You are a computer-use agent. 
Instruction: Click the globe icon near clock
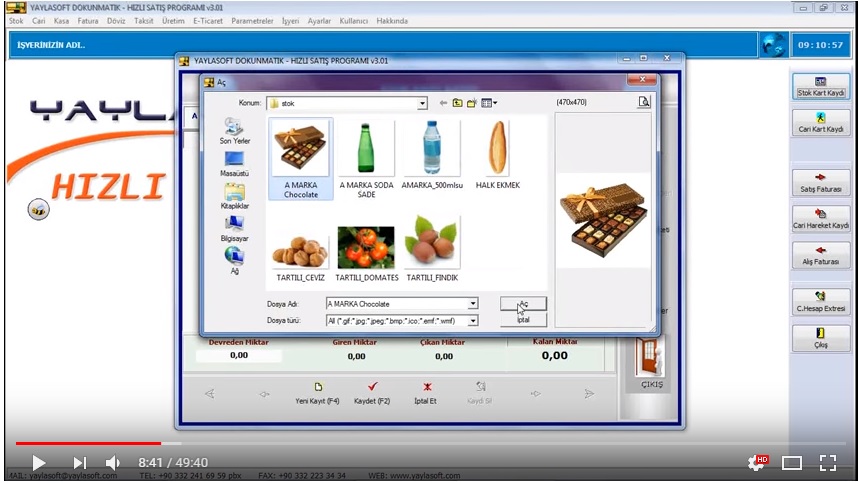773,45
